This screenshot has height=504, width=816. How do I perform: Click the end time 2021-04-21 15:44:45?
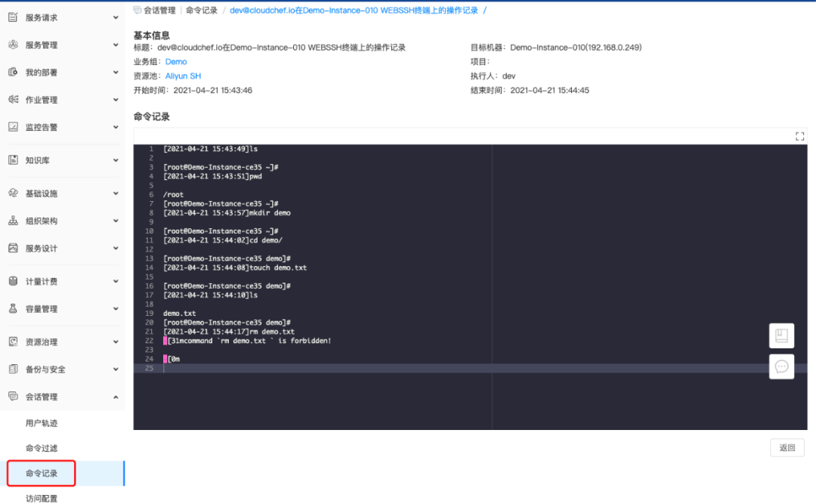point(549,90)
